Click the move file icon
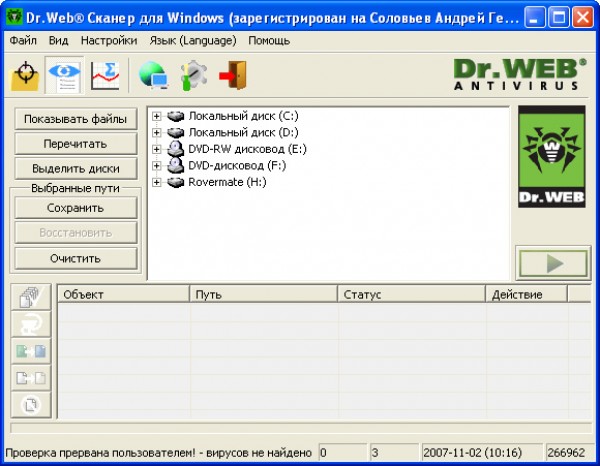Viewport: 600px width, 466px height. point(31,378)
